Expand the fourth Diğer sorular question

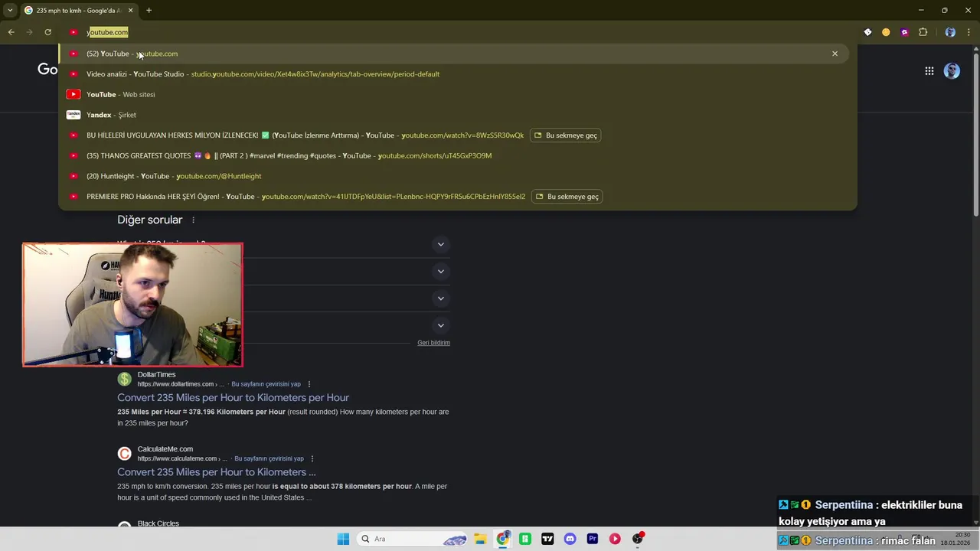(x=440, y=325)
